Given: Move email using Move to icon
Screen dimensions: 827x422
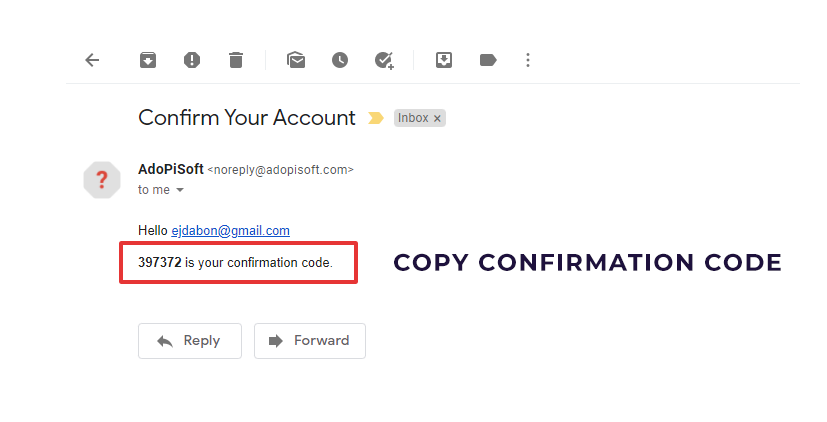Looking at the screenshot, I should [x=444, y=60].
